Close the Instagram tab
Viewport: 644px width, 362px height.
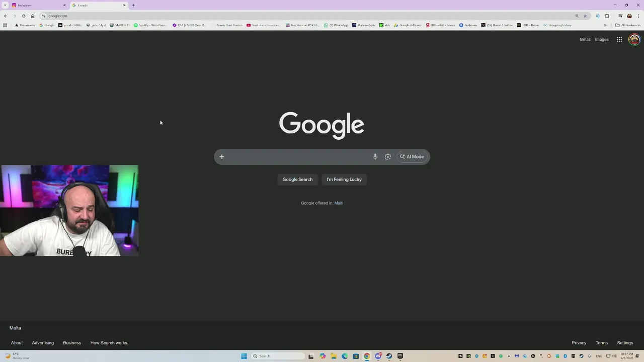(64, 5)
